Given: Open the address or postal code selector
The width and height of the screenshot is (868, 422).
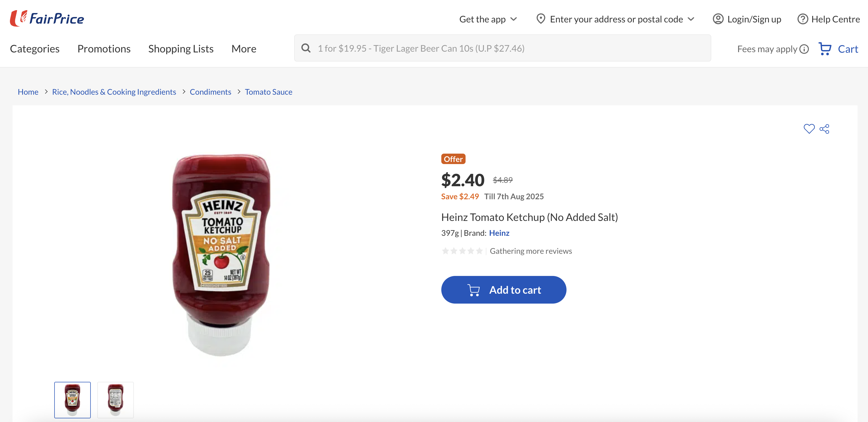Looking at the screenshot, I should point(616,19).
